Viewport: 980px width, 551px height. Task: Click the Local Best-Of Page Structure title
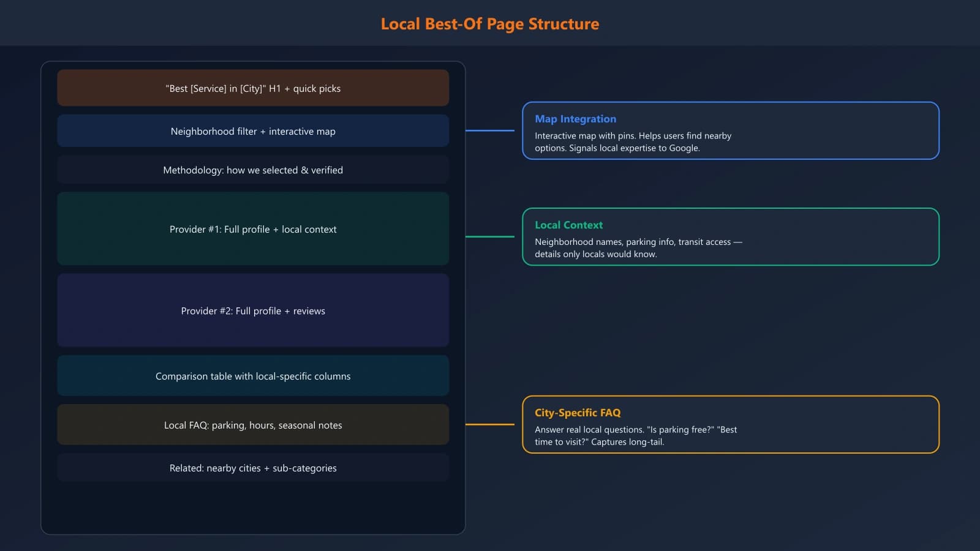(489, 24)
